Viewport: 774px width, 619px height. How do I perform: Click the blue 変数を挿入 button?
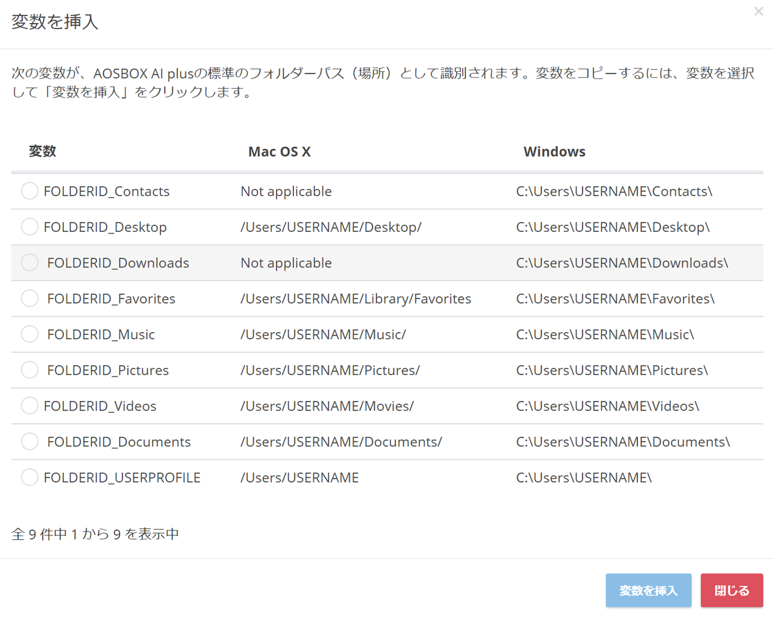tap(648, 590)
